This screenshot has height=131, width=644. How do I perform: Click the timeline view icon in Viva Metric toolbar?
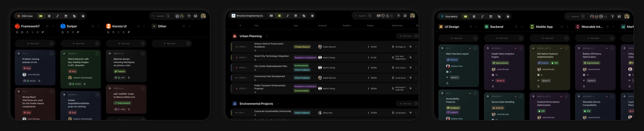(482, 16)
